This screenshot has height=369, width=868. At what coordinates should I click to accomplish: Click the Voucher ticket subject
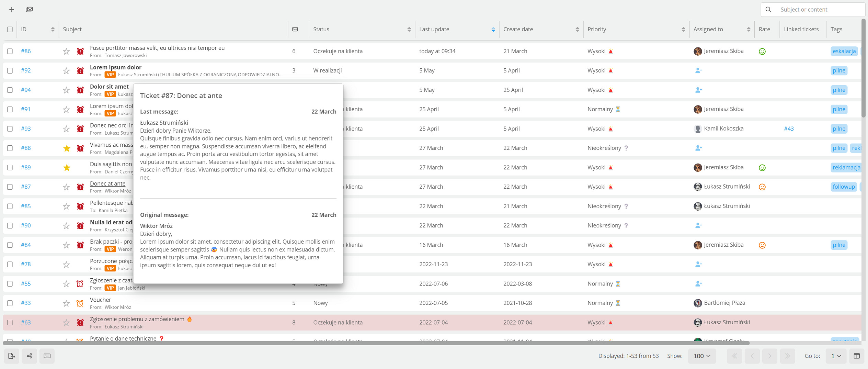pos(100,300)
